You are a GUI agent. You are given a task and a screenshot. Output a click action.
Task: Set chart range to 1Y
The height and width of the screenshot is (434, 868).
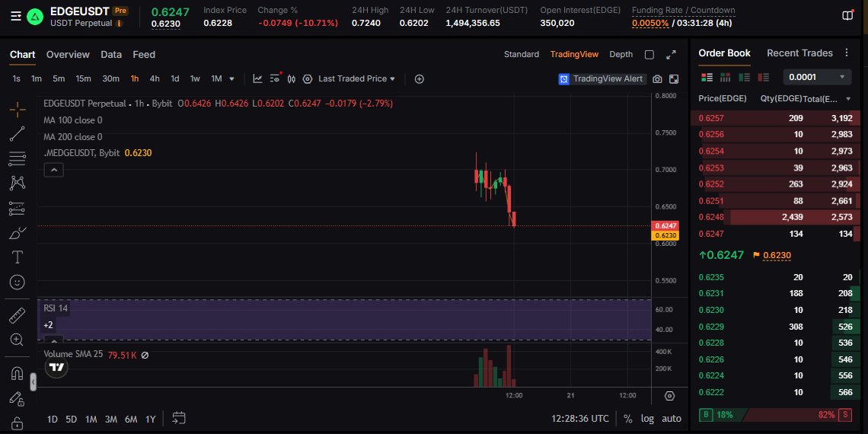coord(150,419)
